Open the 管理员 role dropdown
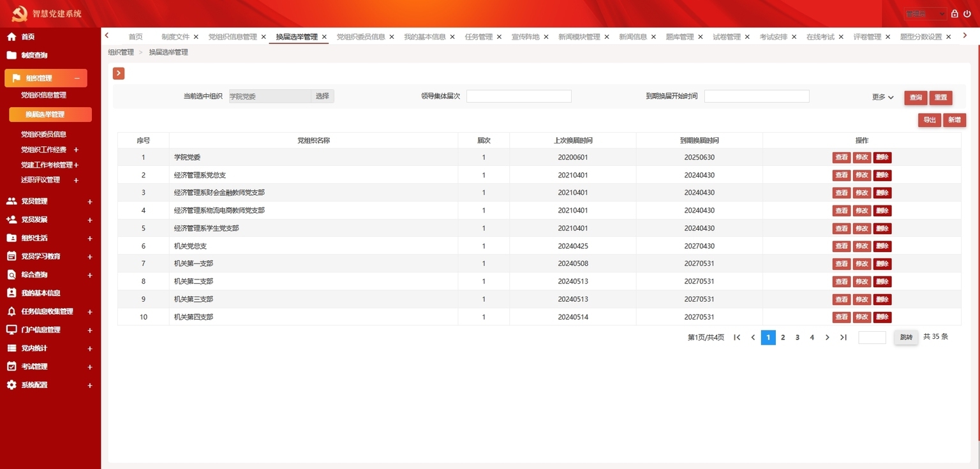The height and width of the screenshot is (469, 980). click(x=925, y=13)
